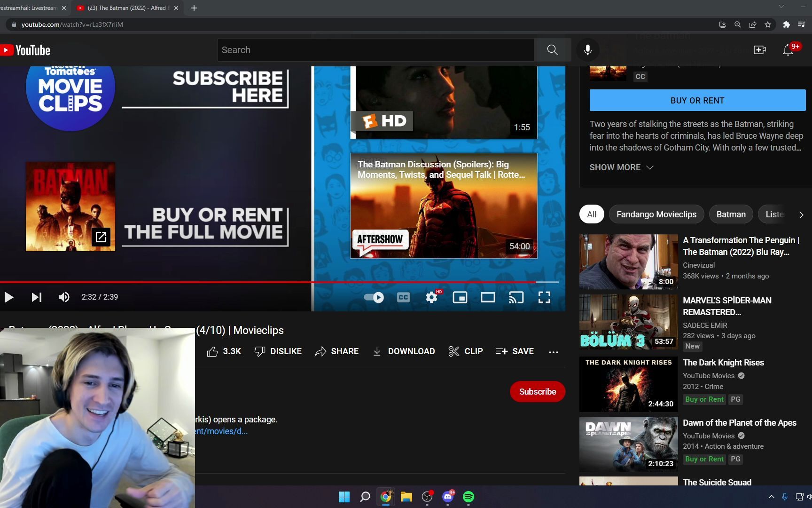The height and width of the screenshot is (508, 812).
Task: Enter full screen mode
Action: pyautogui.click(x=544, y=297)
